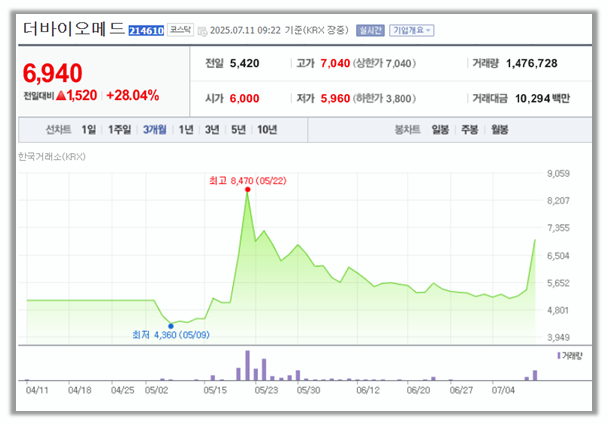Click the 거래량 1,476,728 value
This screenshot has width=609, height=425.
pos(532,63)
